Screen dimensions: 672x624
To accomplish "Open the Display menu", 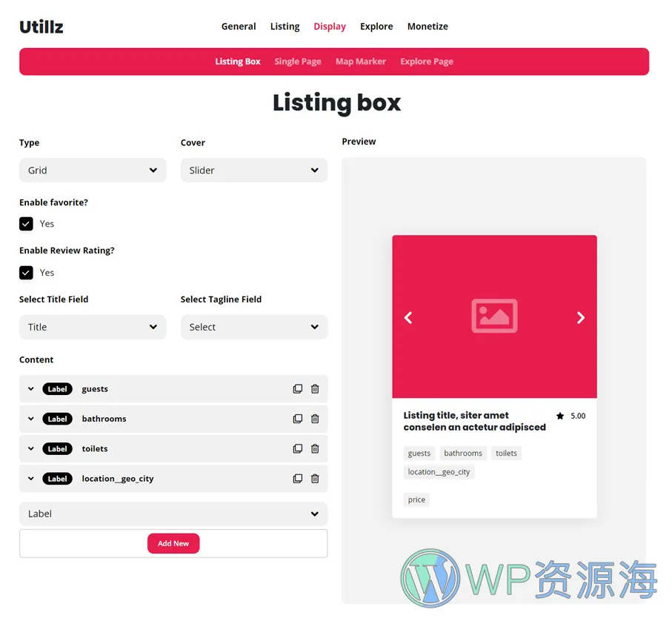I will tap(330, 27).
